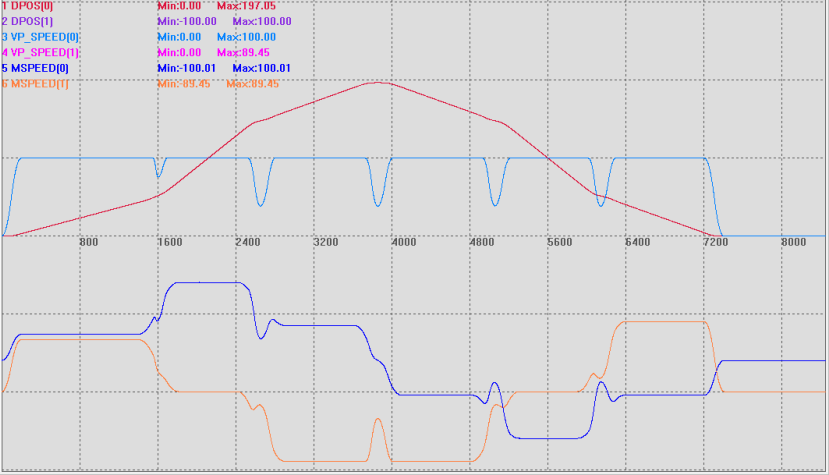The height and width of the screenshot is (475, 829).
Task: Click the 8000 time axis tick label
Action: tap(793, 243)
